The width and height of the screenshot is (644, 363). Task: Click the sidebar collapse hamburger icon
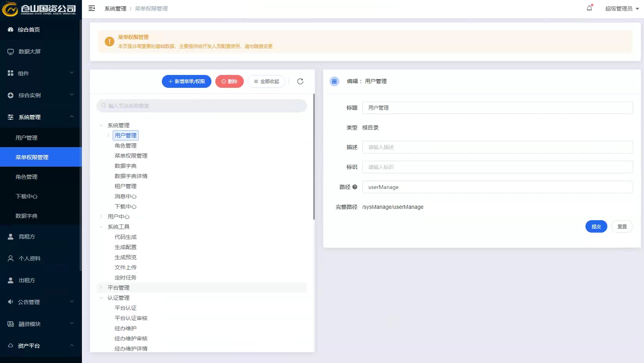(92, 8)
